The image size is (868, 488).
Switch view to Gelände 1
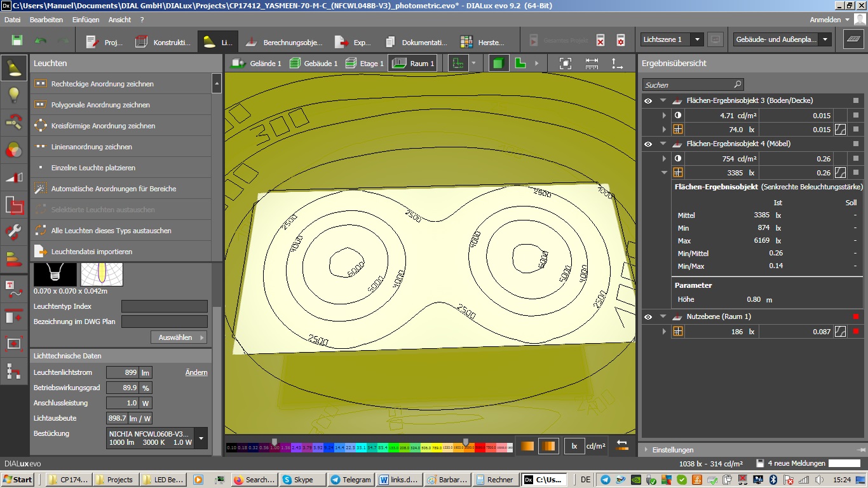pyautogui.click(x=256, y=64)
